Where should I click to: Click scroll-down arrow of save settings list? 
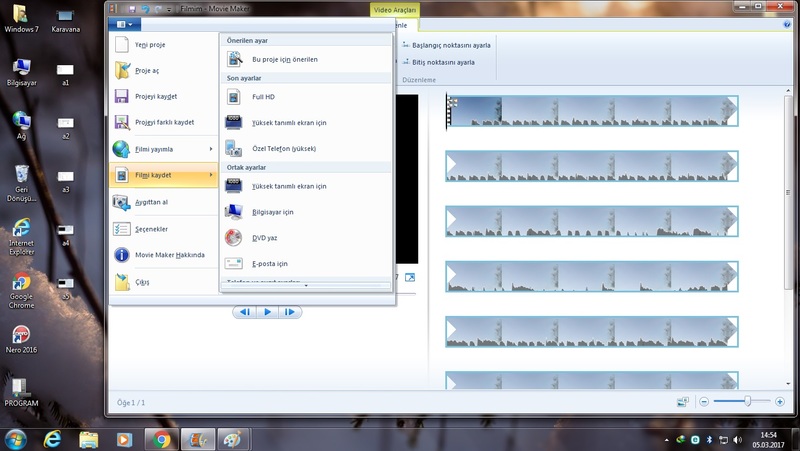pos(306,286)
